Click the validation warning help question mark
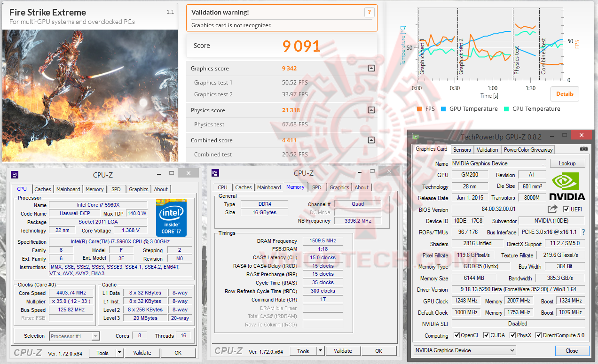 coord(370,13)
